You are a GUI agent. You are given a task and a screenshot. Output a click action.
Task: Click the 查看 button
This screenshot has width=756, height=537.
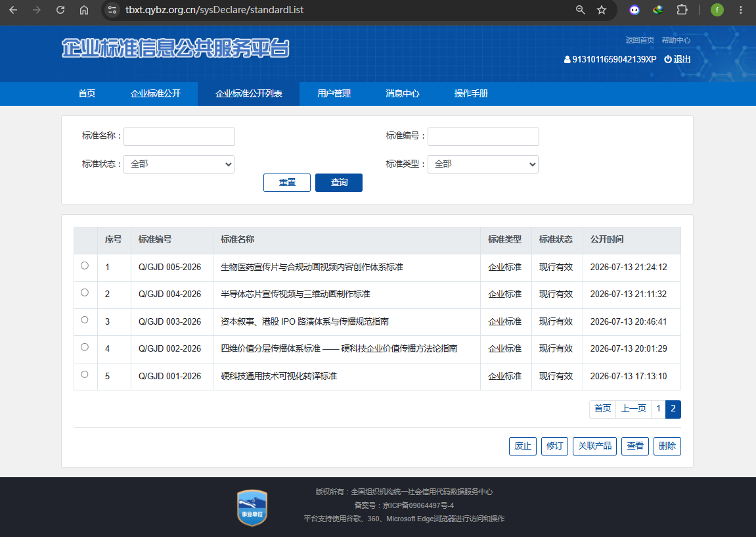pos(635,446)
